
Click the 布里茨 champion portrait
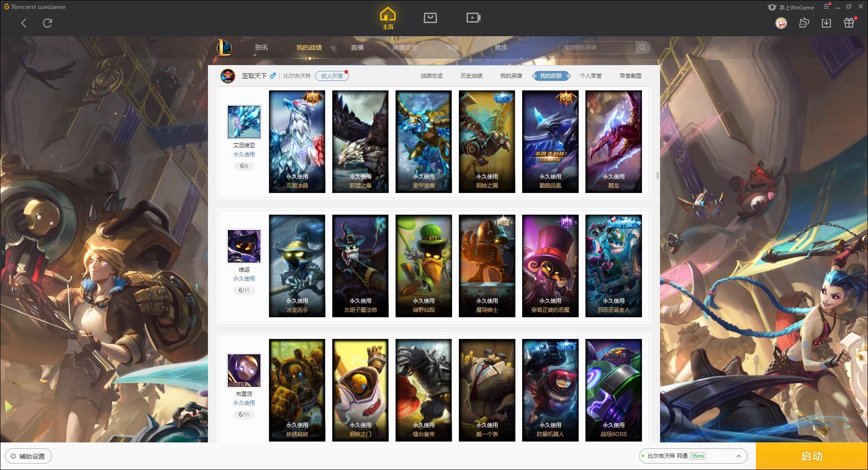click(x=244, y=371)
